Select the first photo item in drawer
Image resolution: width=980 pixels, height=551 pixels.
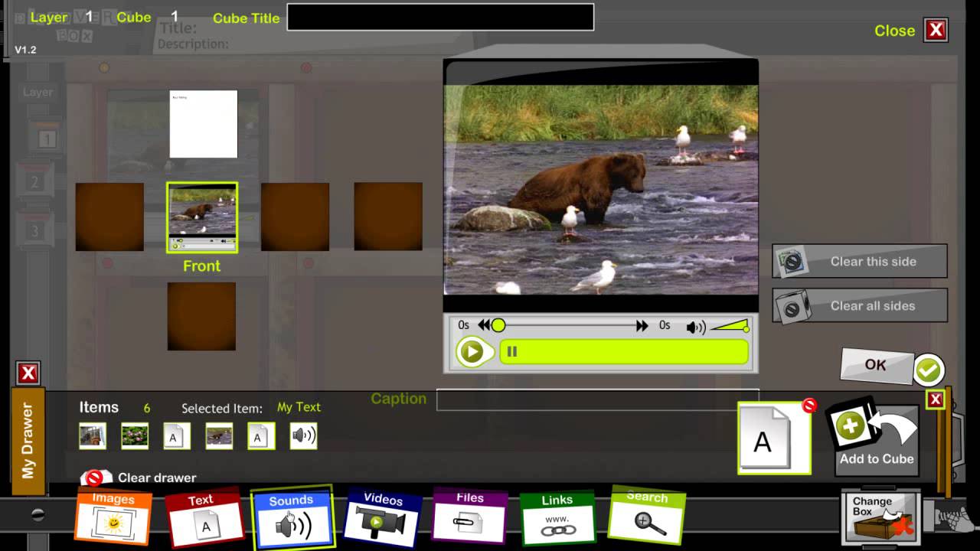click(93, 436)
